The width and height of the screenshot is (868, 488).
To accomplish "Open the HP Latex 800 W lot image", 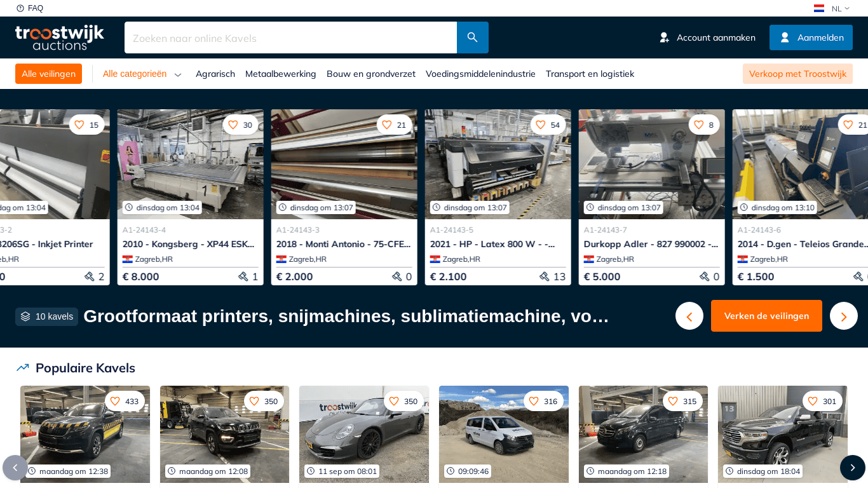I will tap(498, 164).
